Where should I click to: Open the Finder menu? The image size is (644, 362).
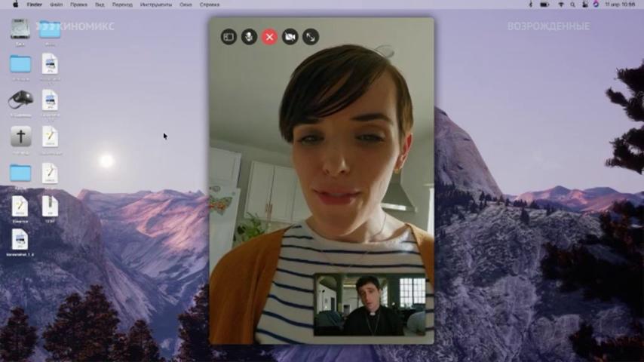click(35, 5)
